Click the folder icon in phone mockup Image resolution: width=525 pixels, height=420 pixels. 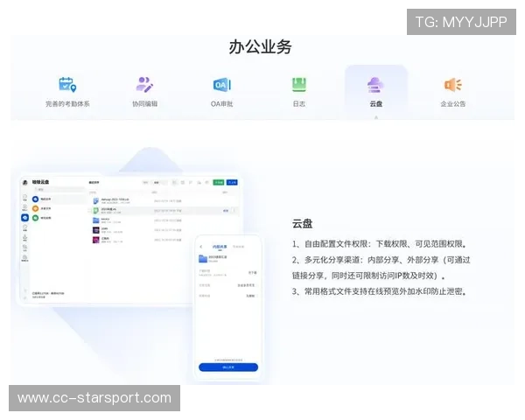(x=203, y=258)
